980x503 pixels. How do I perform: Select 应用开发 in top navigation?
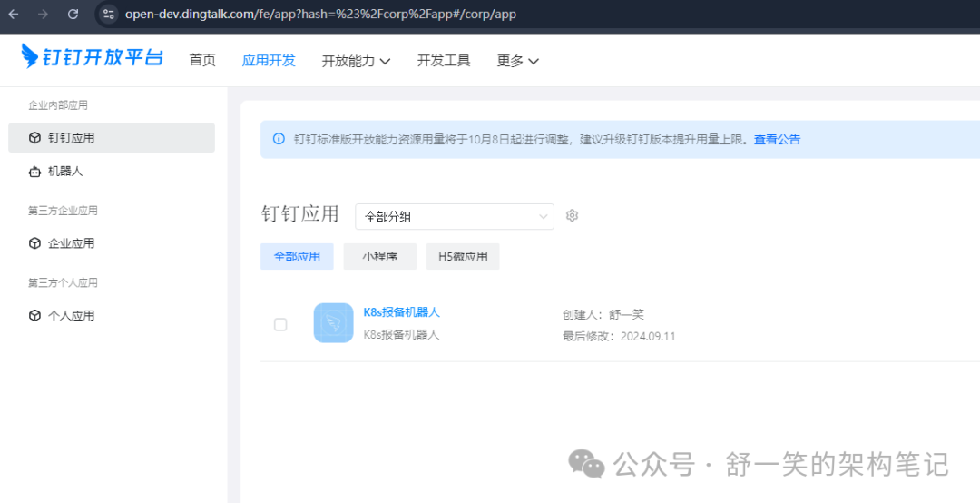click(269, 60)
